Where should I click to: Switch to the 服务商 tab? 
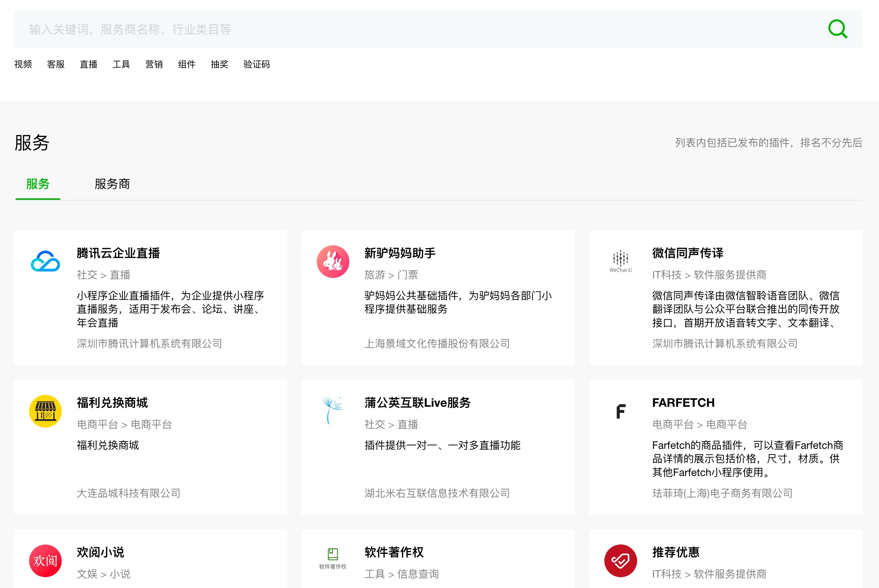click(x=112, y=184)
